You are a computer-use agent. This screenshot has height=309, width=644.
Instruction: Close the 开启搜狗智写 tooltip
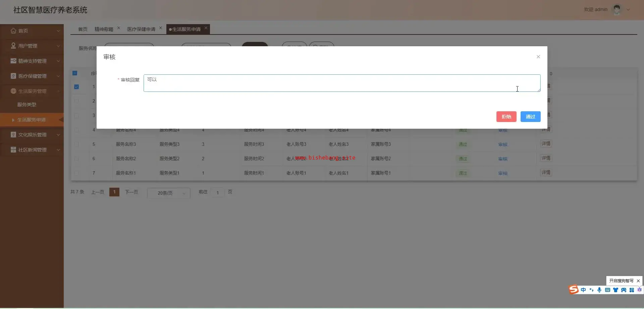(638, 281)
